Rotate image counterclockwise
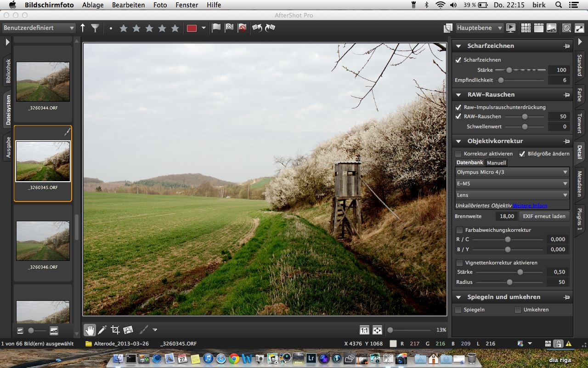 coord(257,28)
